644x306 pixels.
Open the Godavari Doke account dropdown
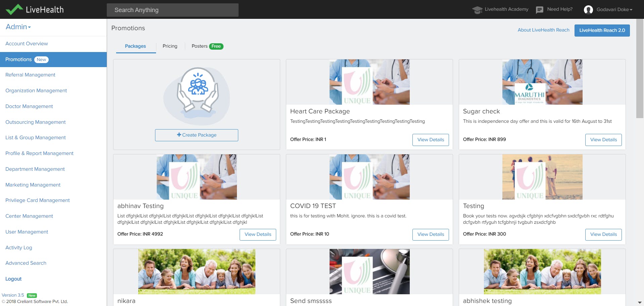614,9
